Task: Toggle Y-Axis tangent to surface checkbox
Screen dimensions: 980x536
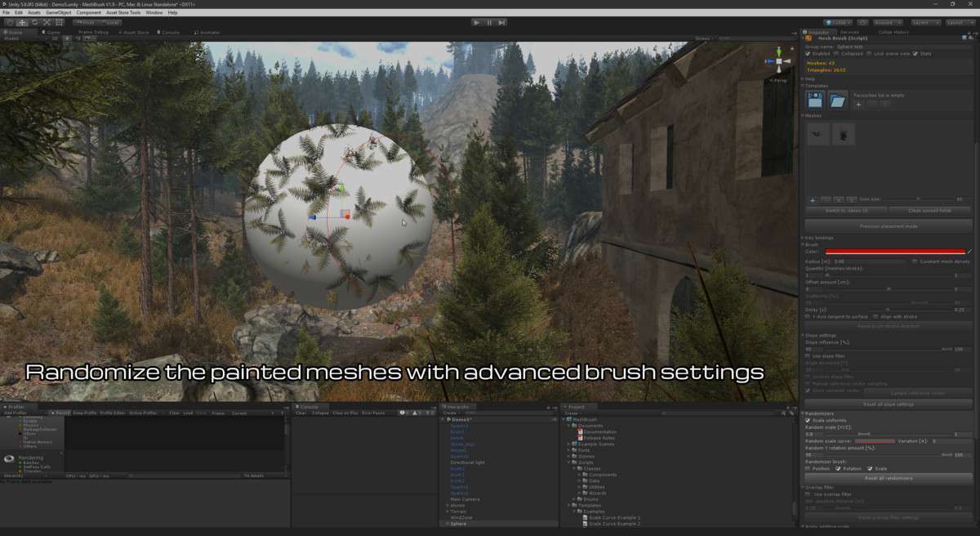Action: click(x=808, y=316)
